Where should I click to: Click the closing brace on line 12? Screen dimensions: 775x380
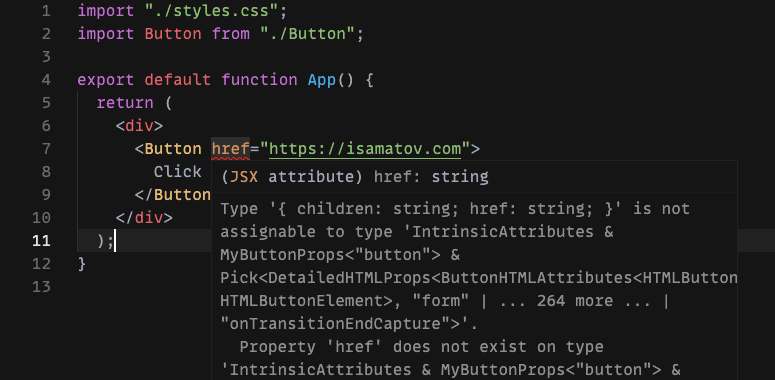point(82,263)
